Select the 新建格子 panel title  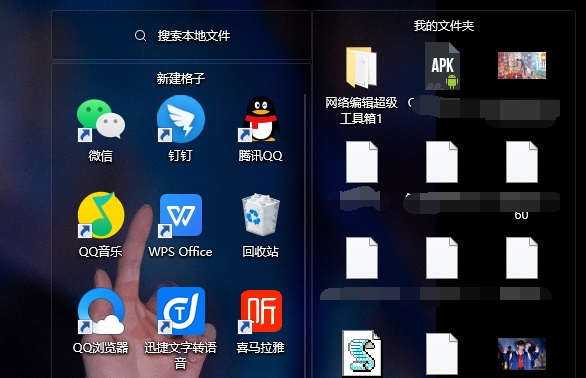pyautogui.click(x=181, y=79)
